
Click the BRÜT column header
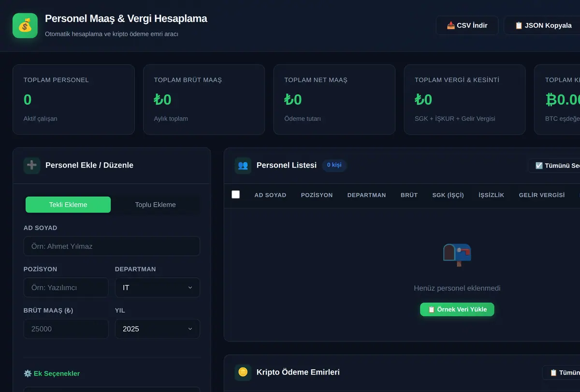(409, 195)
